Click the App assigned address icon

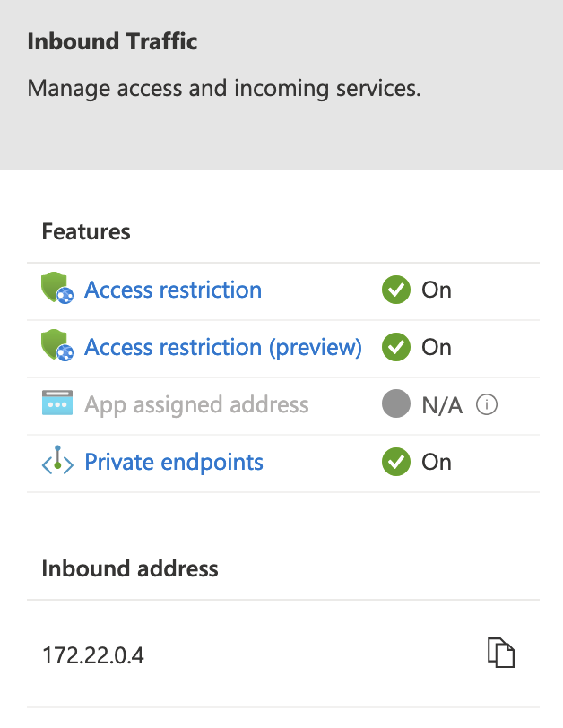pyautogui.click(x=56, y=404)
